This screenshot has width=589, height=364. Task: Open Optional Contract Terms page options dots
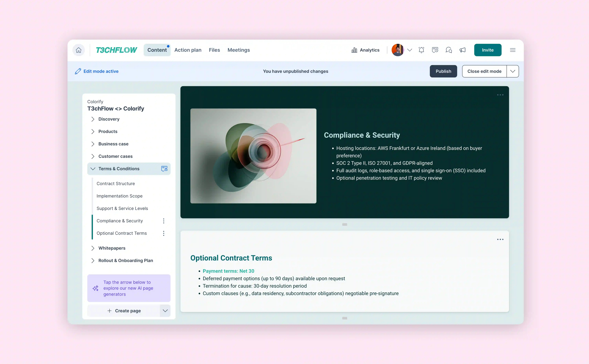[x=164, y=233]
